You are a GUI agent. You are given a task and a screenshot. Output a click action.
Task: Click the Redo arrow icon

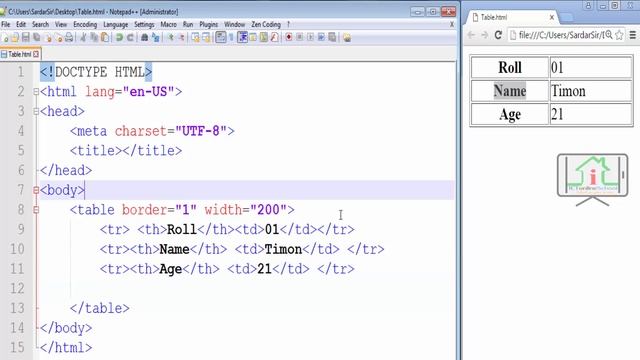tap(130, 38)
